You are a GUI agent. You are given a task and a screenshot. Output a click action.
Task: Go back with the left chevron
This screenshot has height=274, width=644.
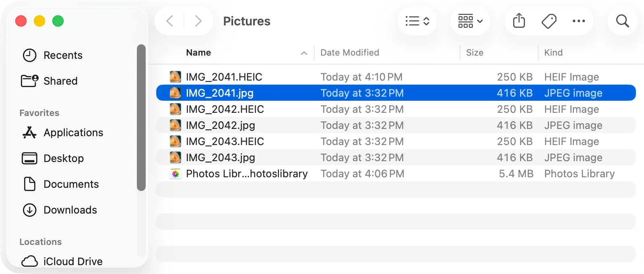[170, 21]
